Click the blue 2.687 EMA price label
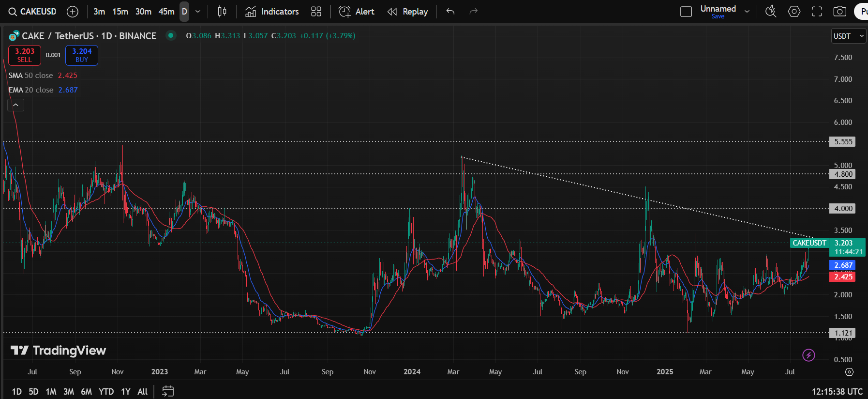This screenshot has width=868, height=399. tap(842, 265)
